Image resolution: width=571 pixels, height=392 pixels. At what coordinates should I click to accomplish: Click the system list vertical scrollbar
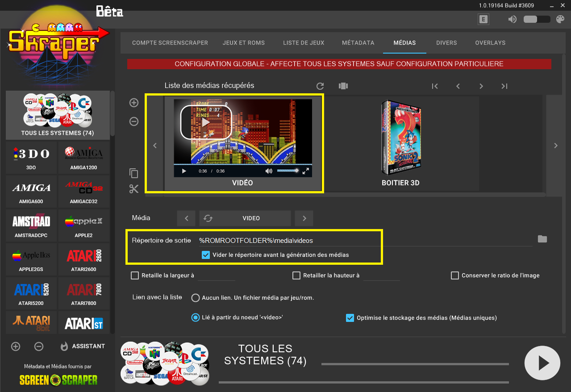pos(113,114)
